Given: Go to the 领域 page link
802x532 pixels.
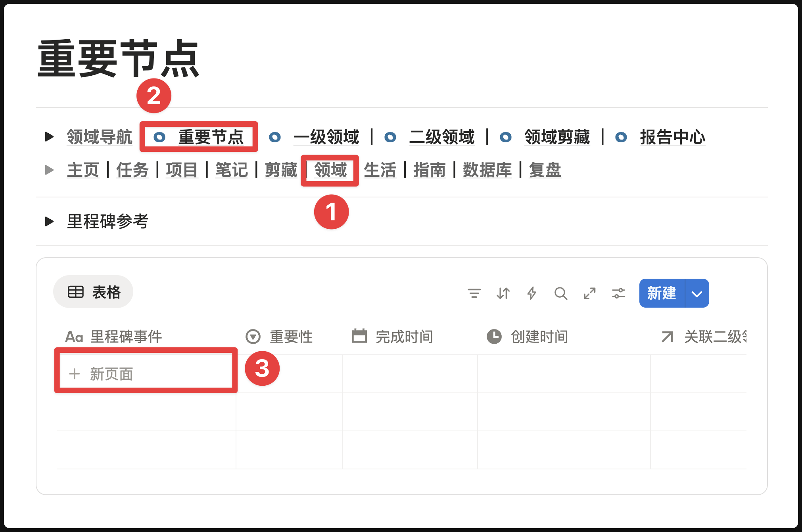Looking at the screenshot, I should tap(330, 170).
